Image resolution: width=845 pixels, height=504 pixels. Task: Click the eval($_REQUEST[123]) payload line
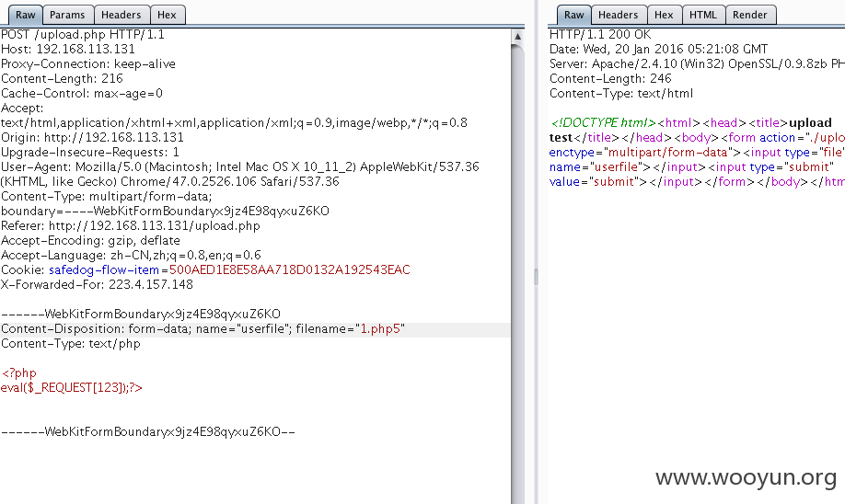coord(72,388)
